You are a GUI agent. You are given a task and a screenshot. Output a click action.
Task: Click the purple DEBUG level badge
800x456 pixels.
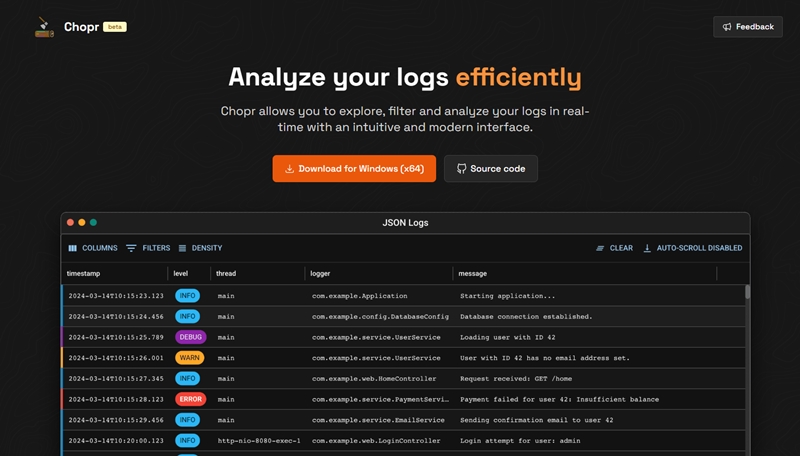tap(188, 337)
